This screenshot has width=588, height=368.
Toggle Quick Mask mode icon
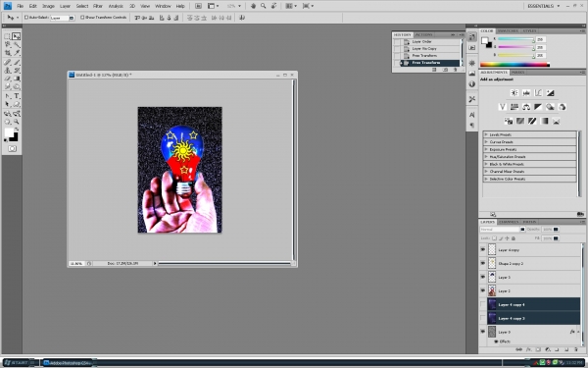click(x=12, y=149)
